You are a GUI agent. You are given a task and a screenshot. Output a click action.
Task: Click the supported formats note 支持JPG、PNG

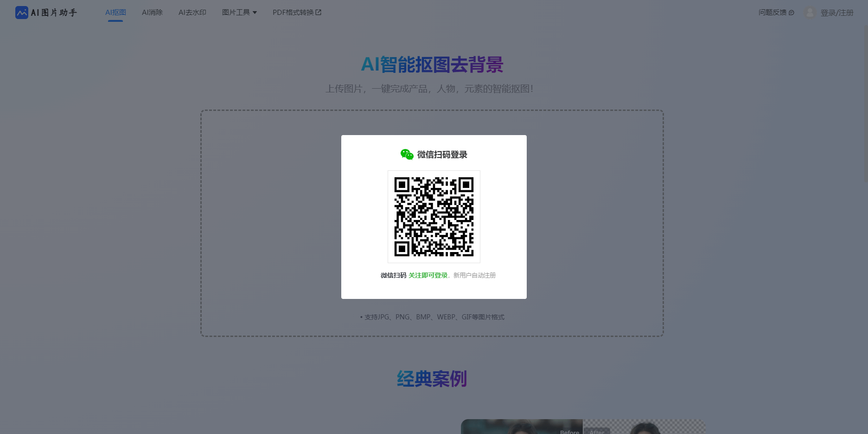point(432,317)
